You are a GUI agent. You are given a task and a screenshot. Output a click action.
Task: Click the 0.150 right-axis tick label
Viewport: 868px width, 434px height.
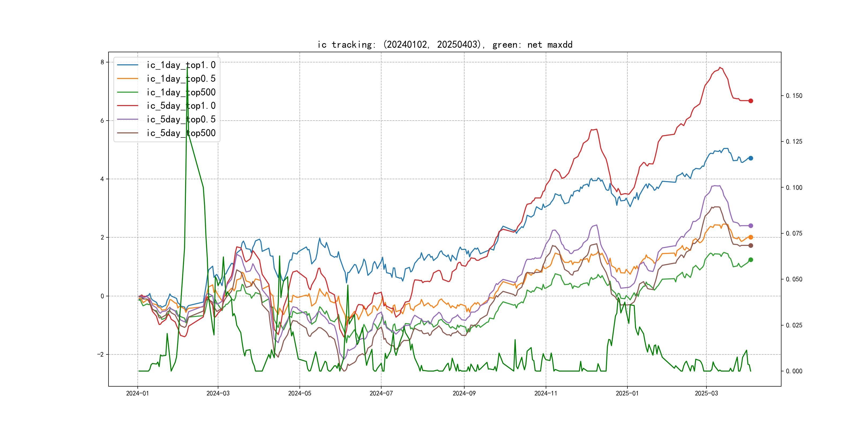coord(794,96)
